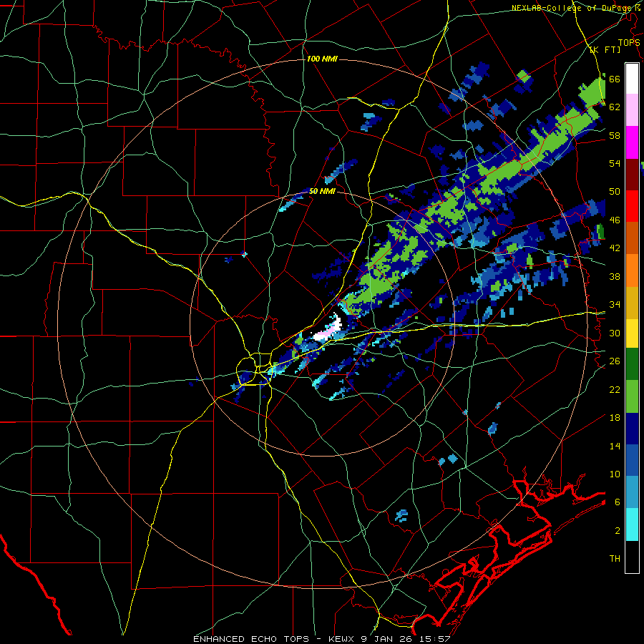Click the navy blue scale segment
This screenshot has height=644, width=644.
[x=632, y=429]
